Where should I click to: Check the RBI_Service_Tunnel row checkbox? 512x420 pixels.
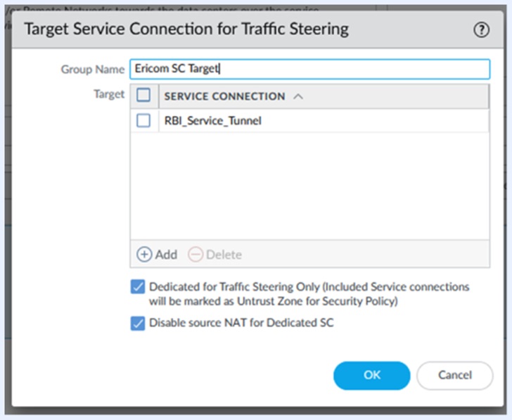click(143, 120)
